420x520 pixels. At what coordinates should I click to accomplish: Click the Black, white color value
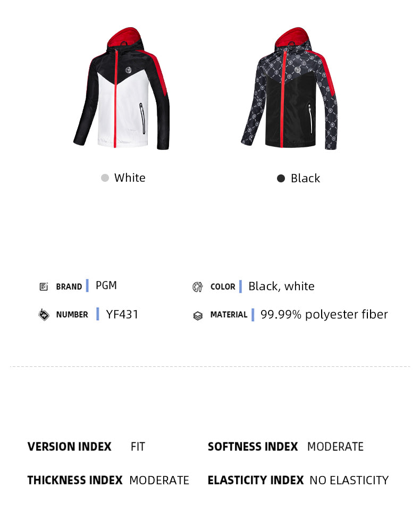click(281, 286)
